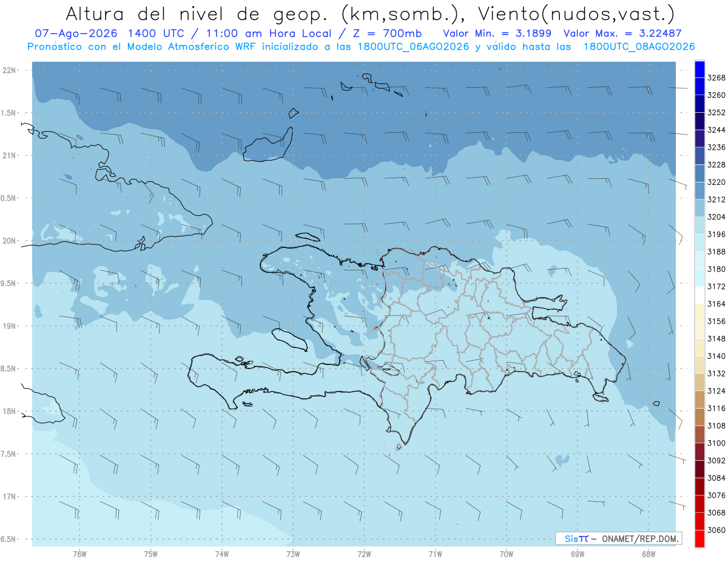728x562 pixels.
Task: Click the legend value "3180"
Action: (x=716, y=269)
